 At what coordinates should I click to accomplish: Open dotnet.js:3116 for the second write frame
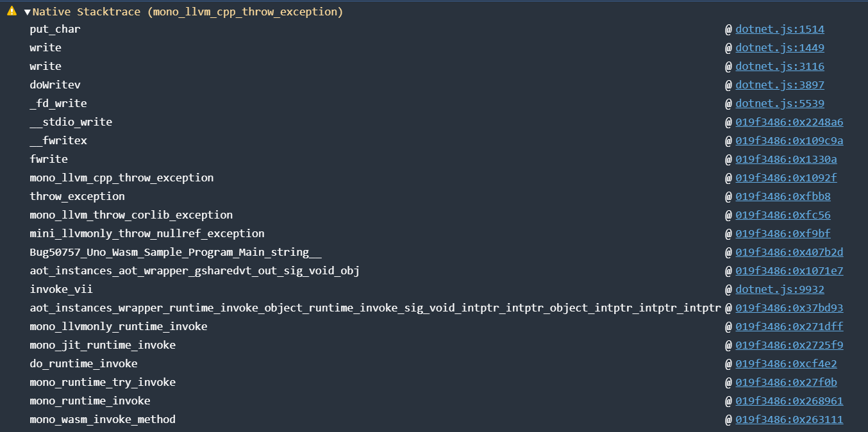tap(780, 65)
